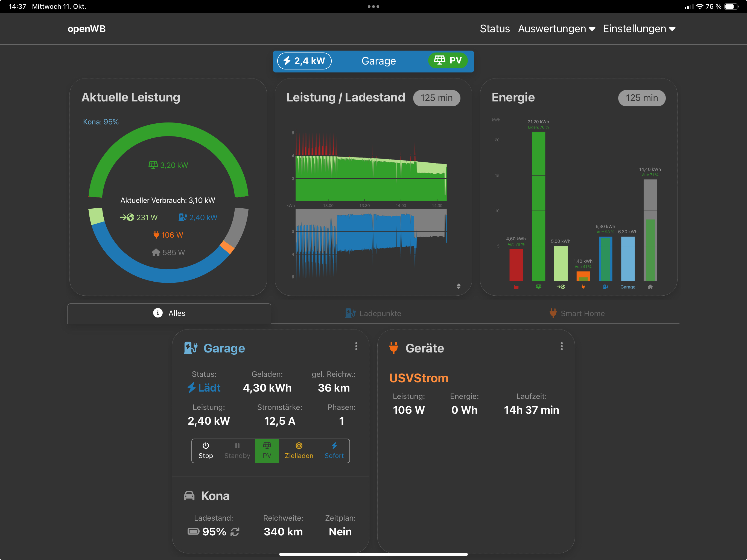
Task: Click the up-down arrows on the Leistung chart
Action: pos(459,286)
